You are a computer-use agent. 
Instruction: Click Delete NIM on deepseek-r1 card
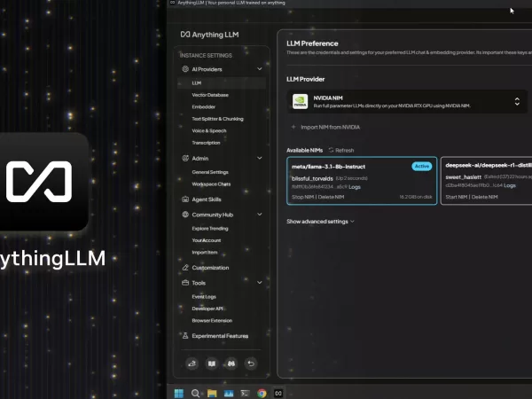[484, 197]
